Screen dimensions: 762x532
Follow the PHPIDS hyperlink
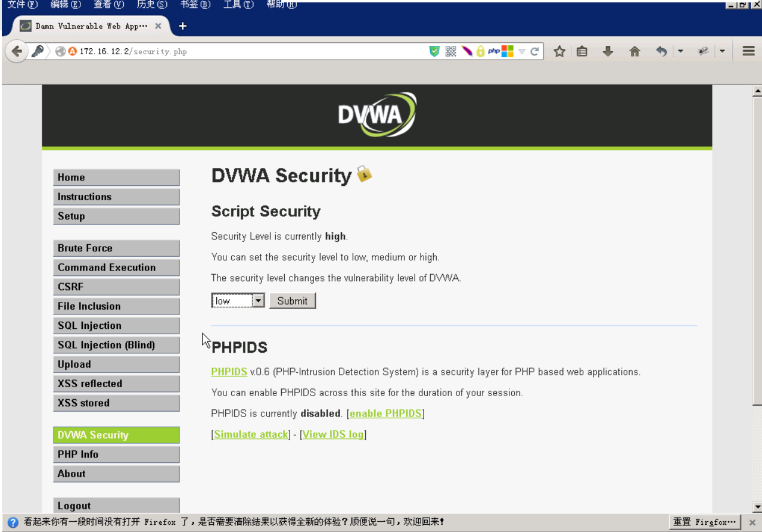[x=229, y=372]
